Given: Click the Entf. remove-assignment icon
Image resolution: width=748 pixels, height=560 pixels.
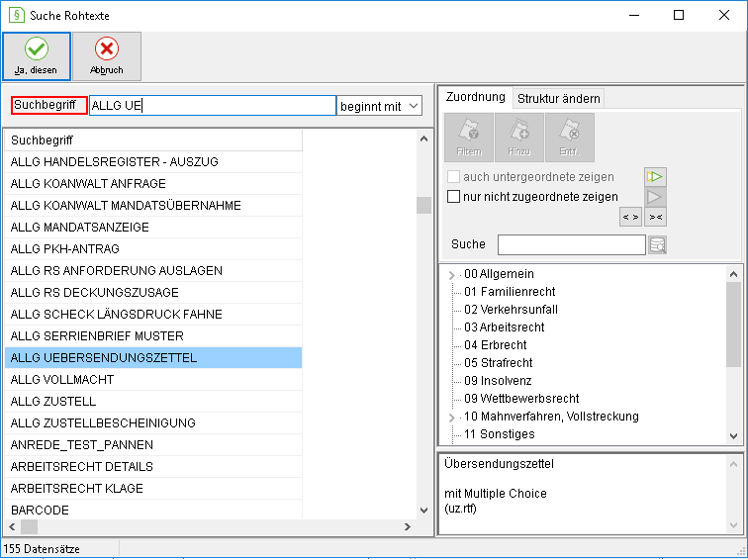Looking at the screenshot, I should pyautogui.click(x=570, y=138).
